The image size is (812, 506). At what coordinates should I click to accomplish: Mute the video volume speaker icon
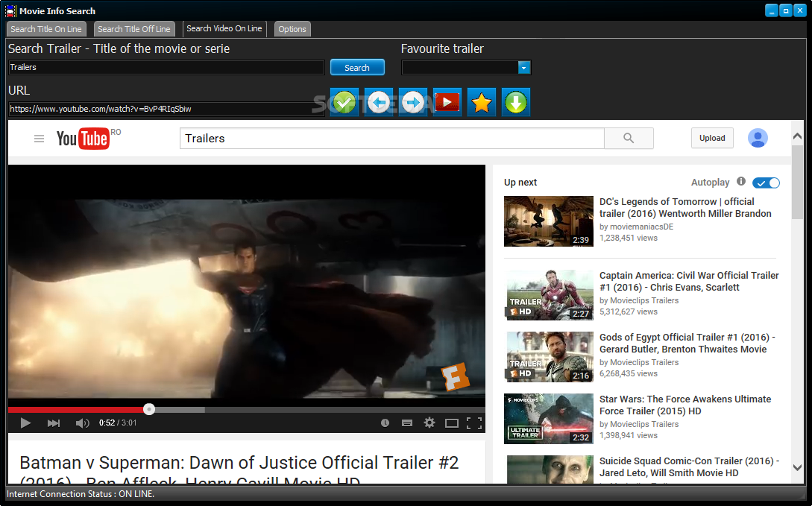(82, 423)
